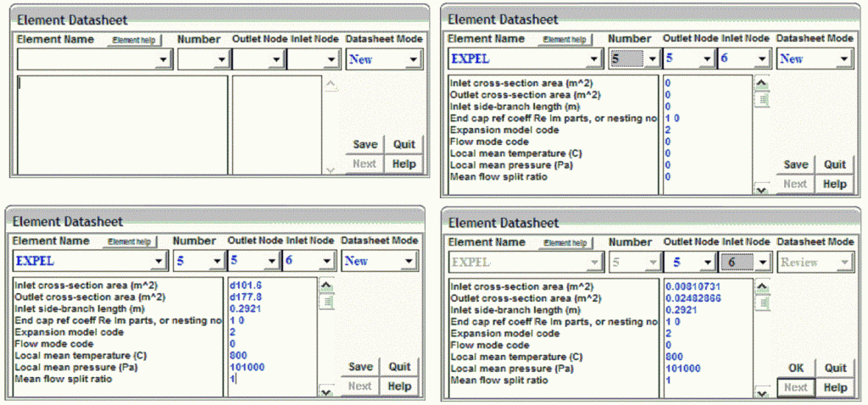
Task: Click OK in the Review mode datasheet
Action: [795, 369]
